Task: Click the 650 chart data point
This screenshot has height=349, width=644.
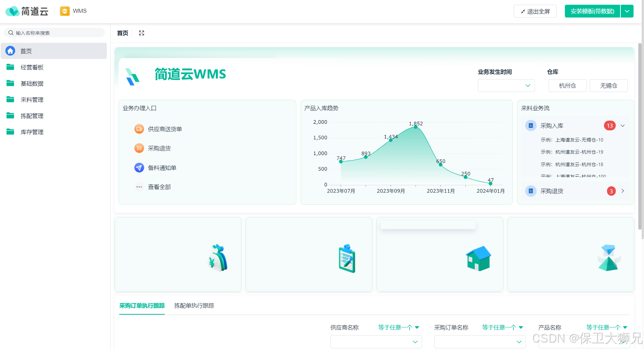Action: tap(441, 165)
